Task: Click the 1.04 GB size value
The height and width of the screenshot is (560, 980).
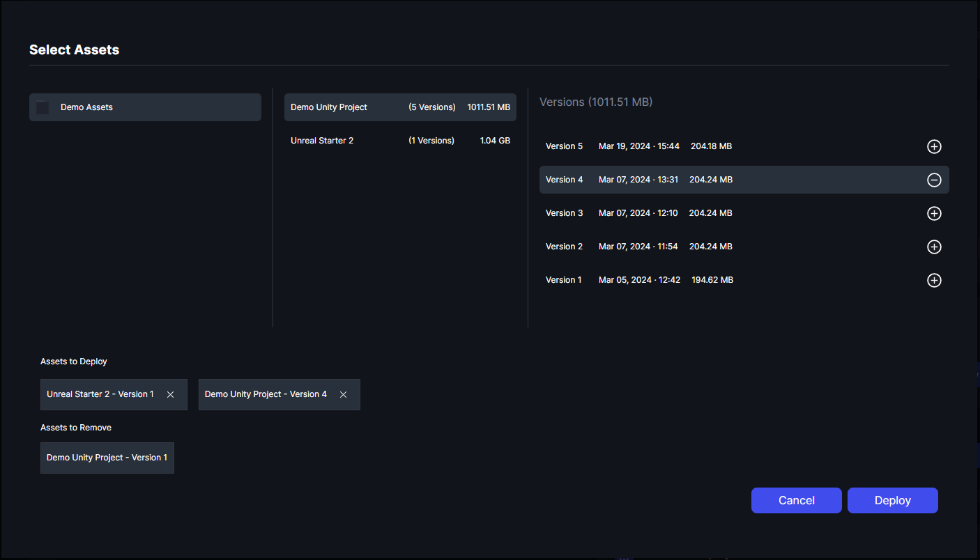Action: click(495, 141)
